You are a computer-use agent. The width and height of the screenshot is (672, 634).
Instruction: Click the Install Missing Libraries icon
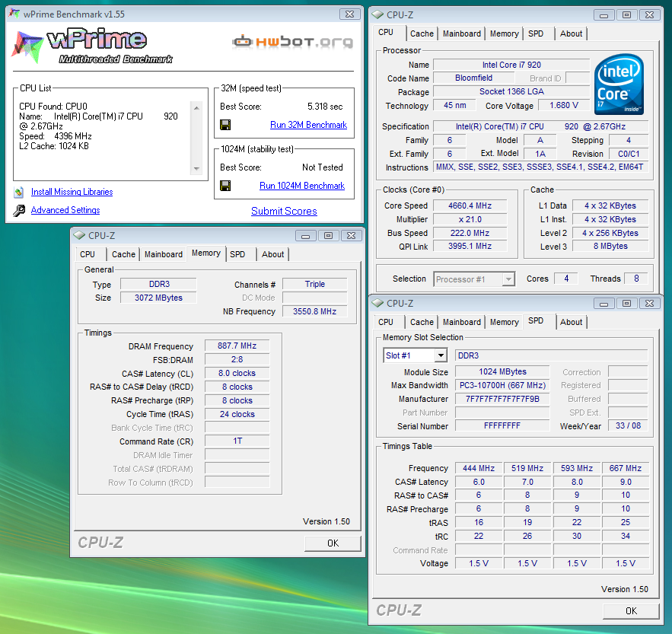(x=19, y=192)
